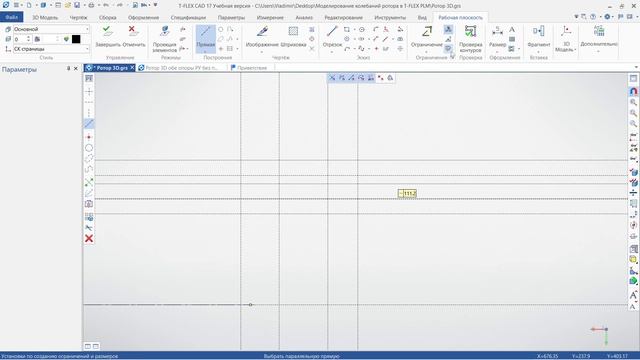Switch to the Анализ ribbon tab
This screenshot has width=640, height=360.
pyautogui.click(x=304, y=18)
